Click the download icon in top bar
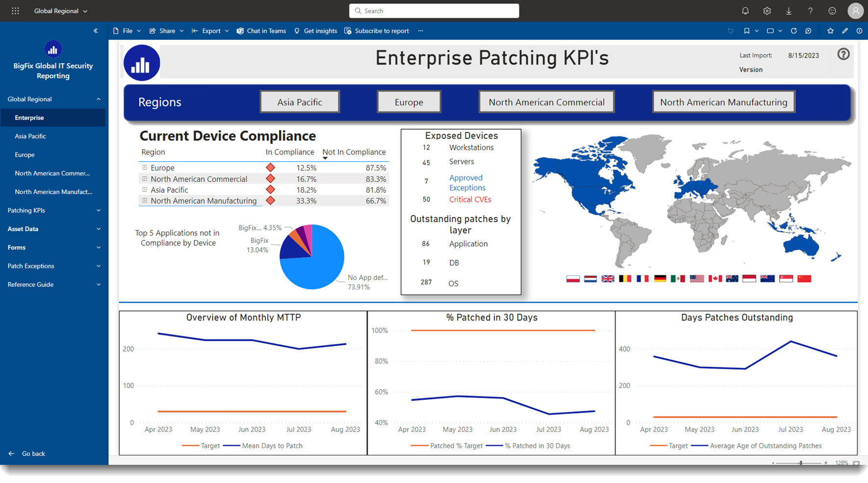This screenshot has width=868, height=483. coord(789,11)
